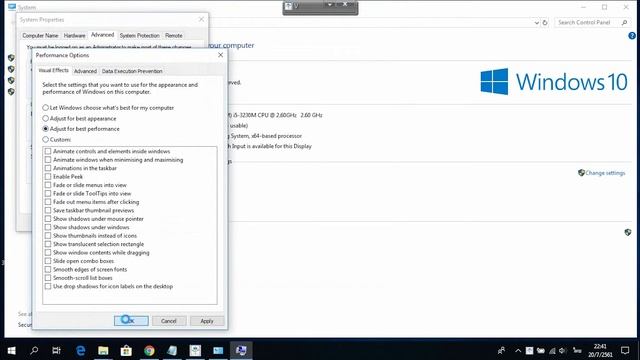Click the volume speaker tray icon

point(563,351)
